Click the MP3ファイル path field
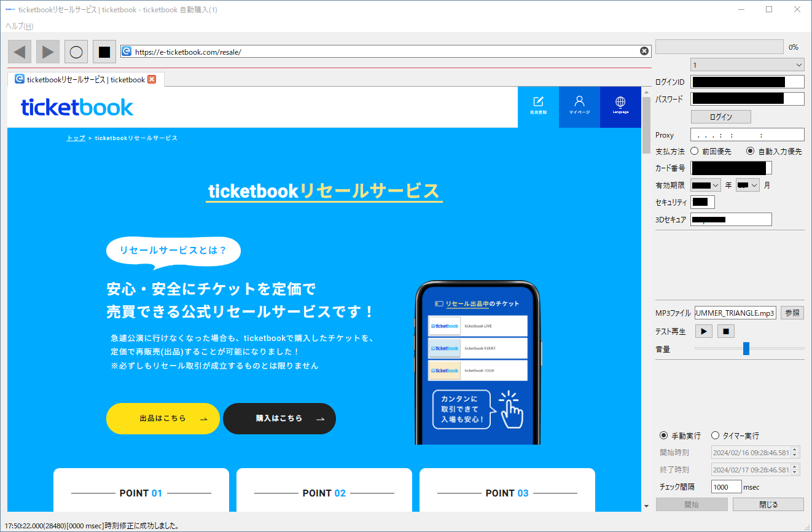 736,313
